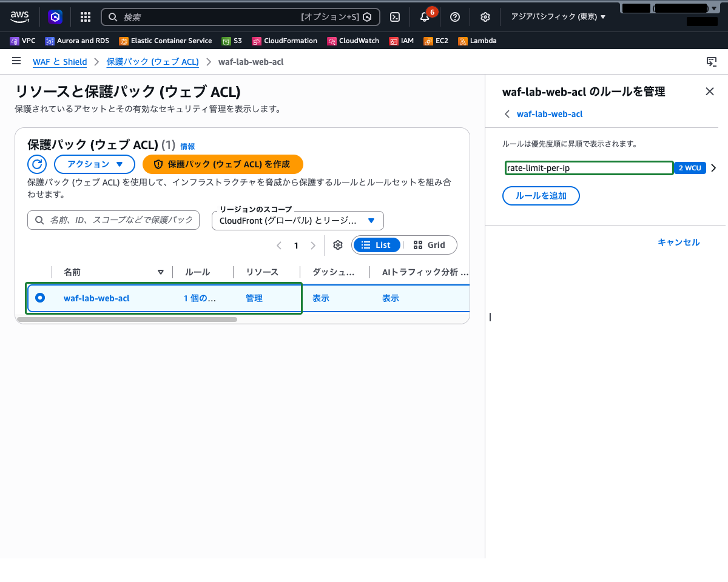This screenshot has width=728, height=582.
Task: Select the waf-lab-web-acl radio button
Action: (40, 298)
